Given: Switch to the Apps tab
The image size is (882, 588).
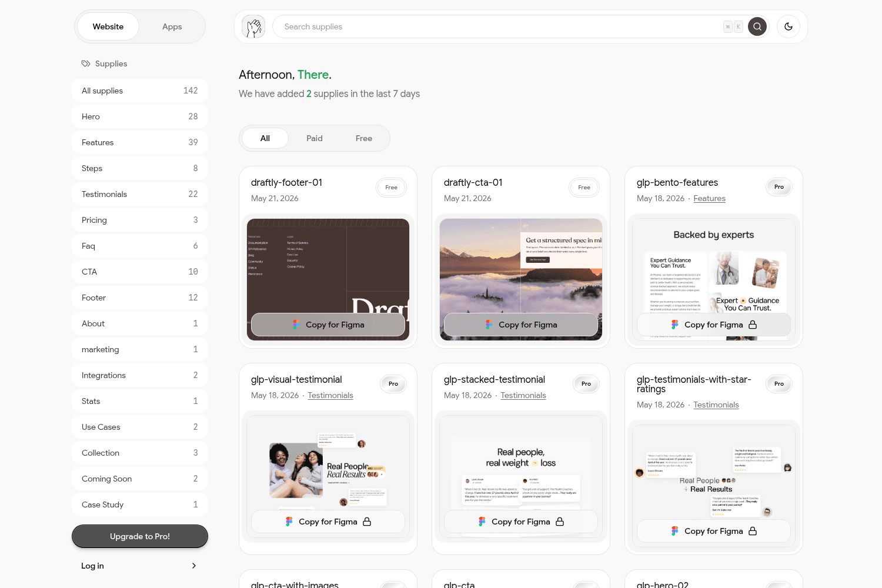Looking at the screenshot, I should (172, 26).
